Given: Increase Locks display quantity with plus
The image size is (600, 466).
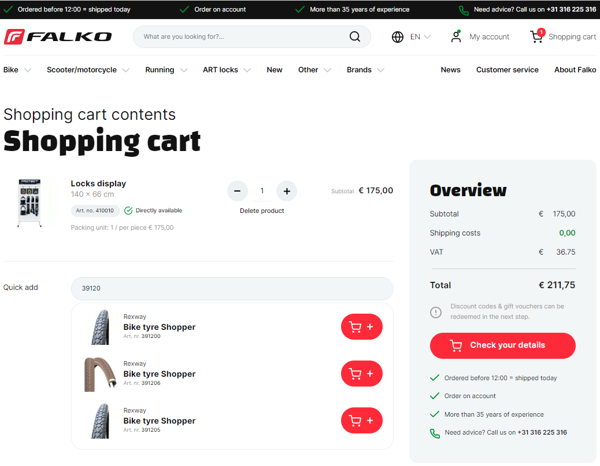Looking at the screenshot, I should 287,191.
